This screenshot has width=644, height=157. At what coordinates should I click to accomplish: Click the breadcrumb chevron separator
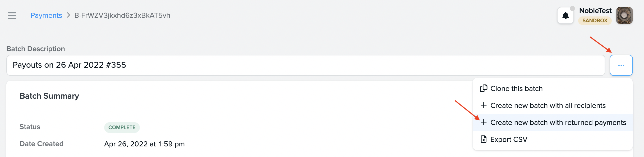[x=68, y=15]
